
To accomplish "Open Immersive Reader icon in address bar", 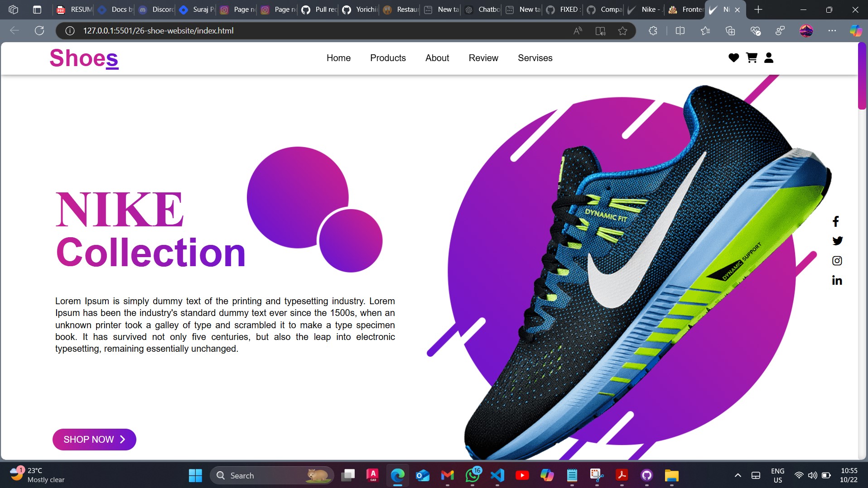I will pos(600,31).
